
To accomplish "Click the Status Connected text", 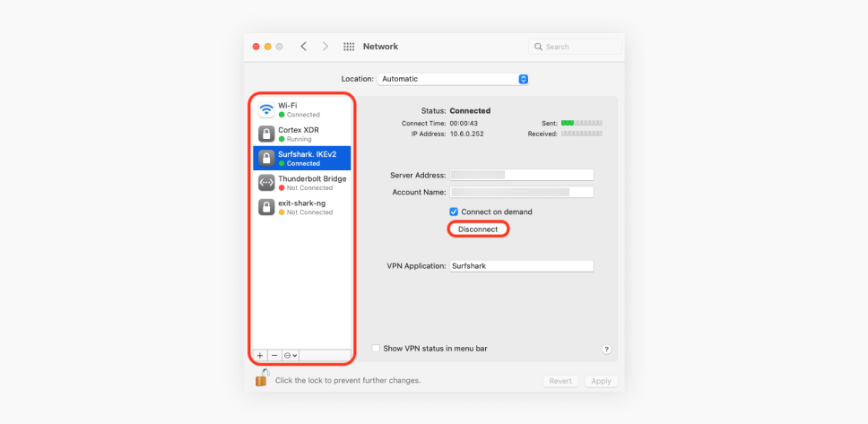I will coord(470,110).
